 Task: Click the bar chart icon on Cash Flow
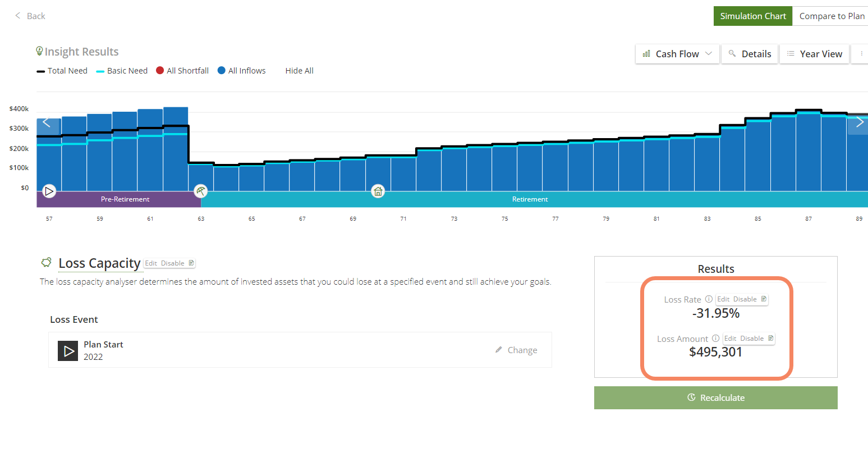point(646,54)
